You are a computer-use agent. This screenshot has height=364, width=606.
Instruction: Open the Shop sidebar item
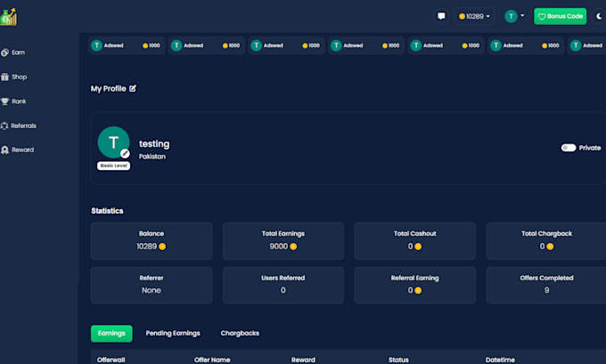tap(14, 77)
